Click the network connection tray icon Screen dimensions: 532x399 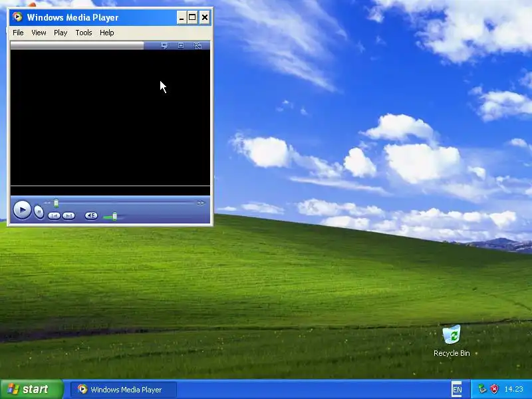pyautogui.click(x=481, y=389)
